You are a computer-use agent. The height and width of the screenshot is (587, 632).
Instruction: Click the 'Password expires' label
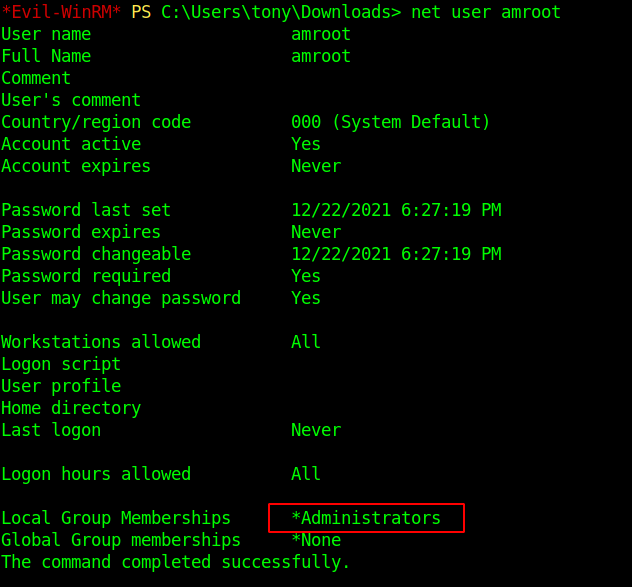(x=81, y=232)
